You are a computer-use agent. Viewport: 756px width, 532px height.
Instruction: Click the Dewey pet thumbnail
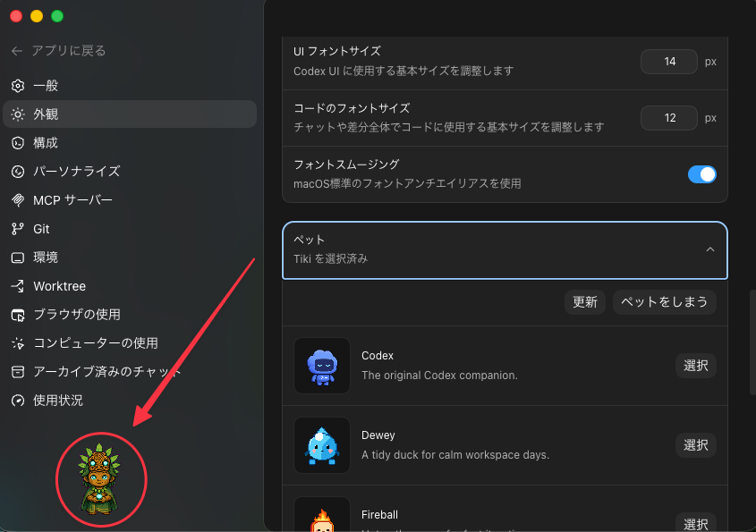322,445
